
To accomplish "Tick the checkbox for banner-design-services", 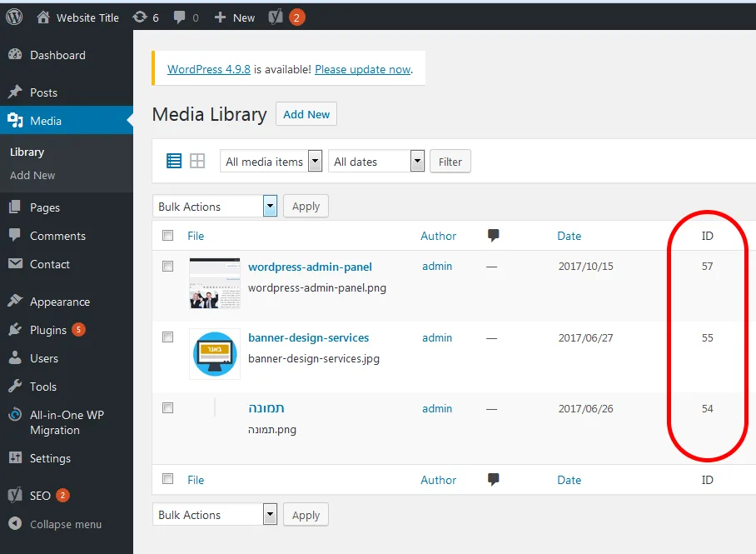I will tap(168, 337).
